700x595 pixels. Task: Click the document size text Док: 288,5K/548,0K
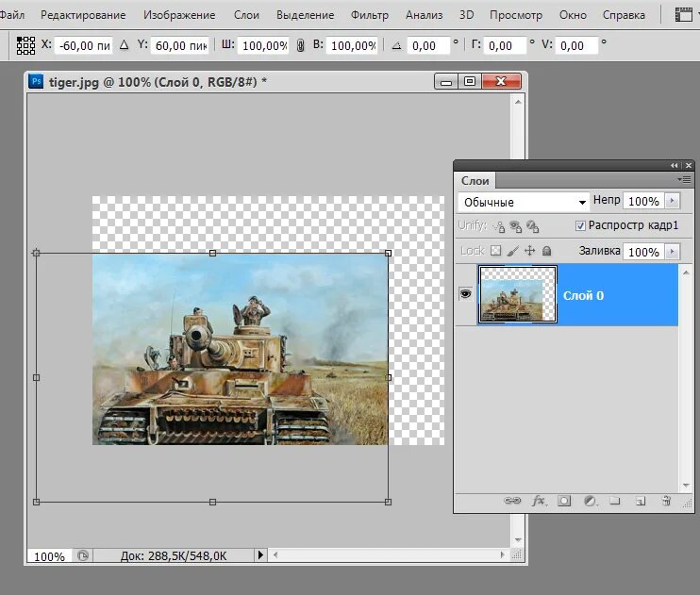click(174, 556)
